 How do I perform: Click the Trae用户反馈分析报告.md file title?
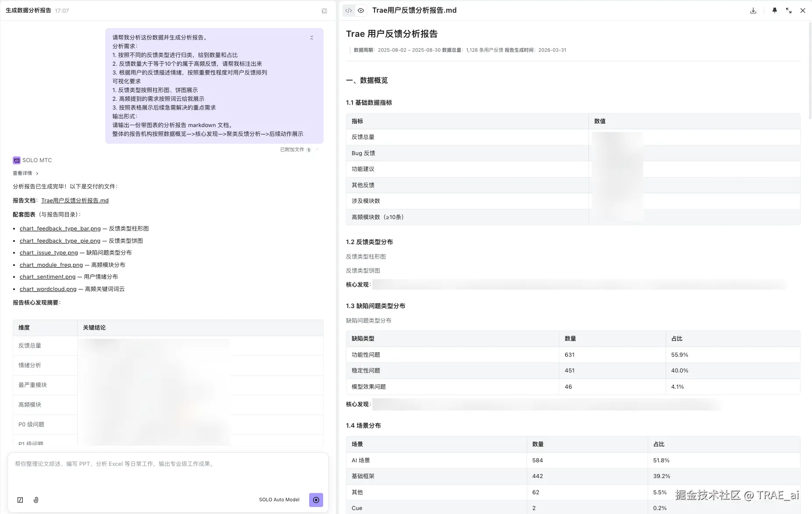point(414,11)
